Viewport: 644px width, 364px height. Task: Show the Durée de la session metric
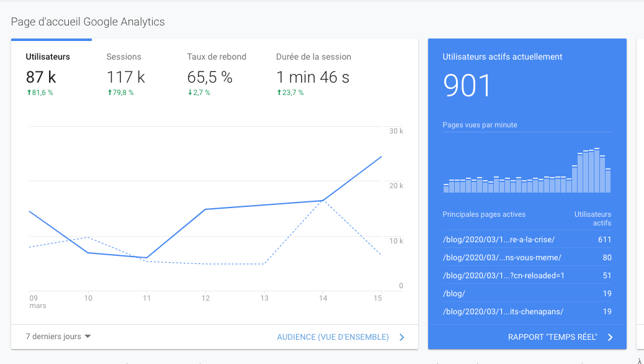tap(313, 74)
